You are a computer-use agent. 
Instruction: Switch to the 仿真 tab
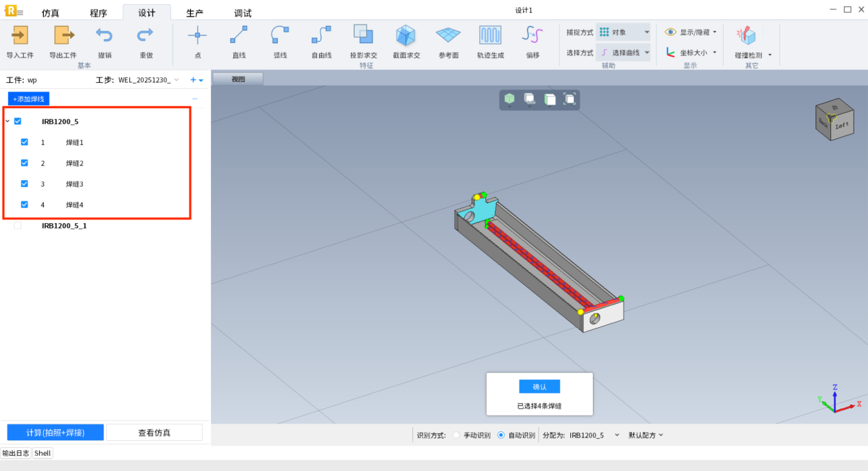(51, 13)
